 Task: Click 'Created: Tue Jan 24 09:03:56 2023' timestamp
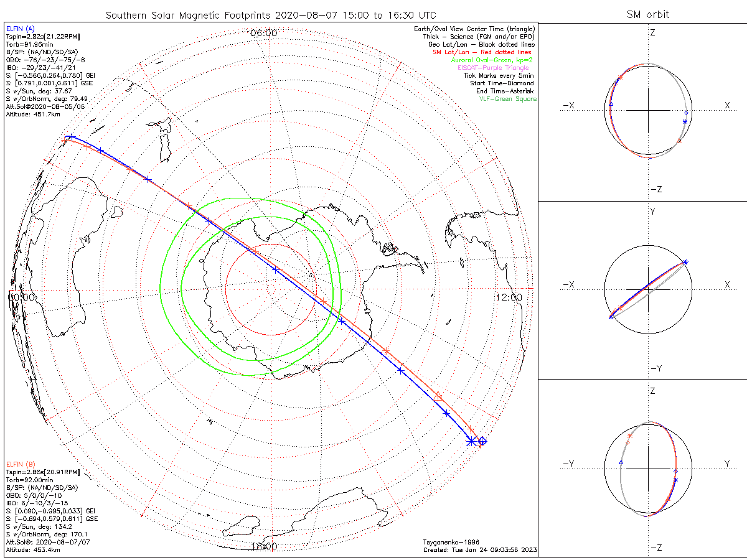pyautogui.click(x=479, y=550)
